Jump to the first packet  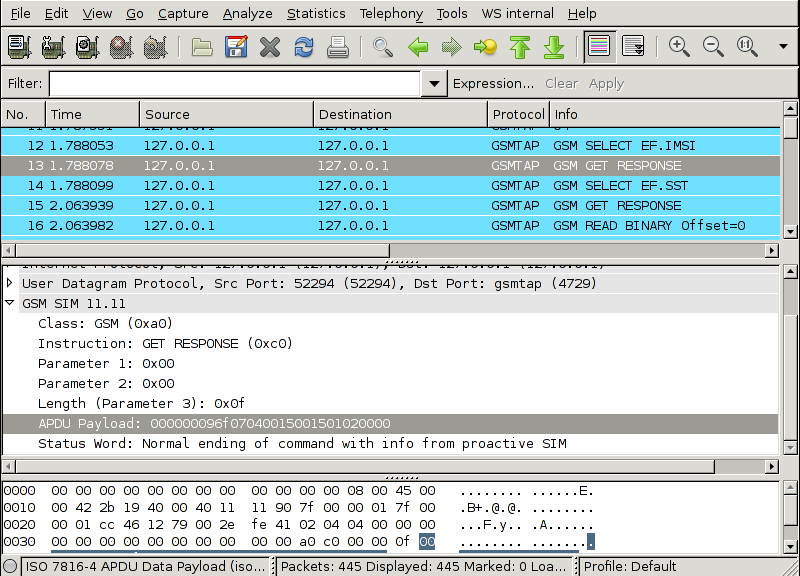[x=519, y=47]
